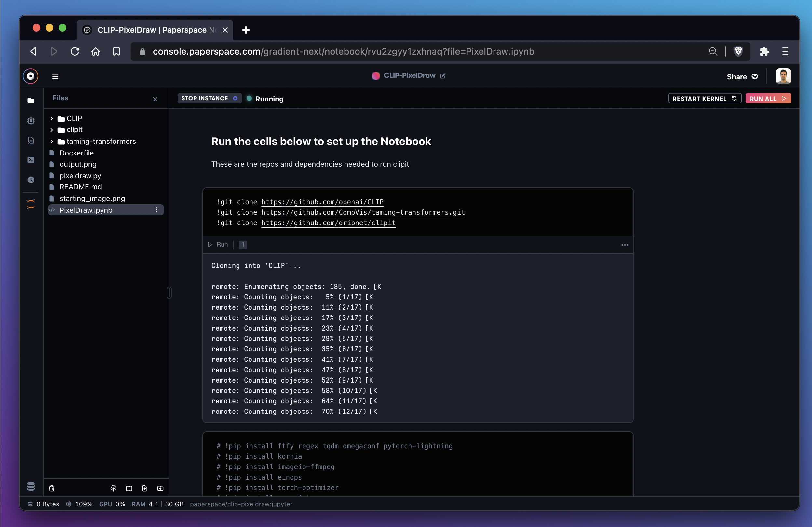Open the storage database sidebar icon
This screenshot has height=527, width=812.
tap(31, 486)
